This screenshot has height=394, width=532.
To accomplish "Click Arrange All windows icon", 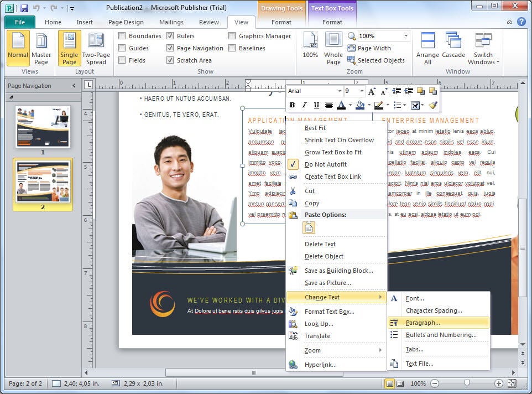I will coord(427,48).
